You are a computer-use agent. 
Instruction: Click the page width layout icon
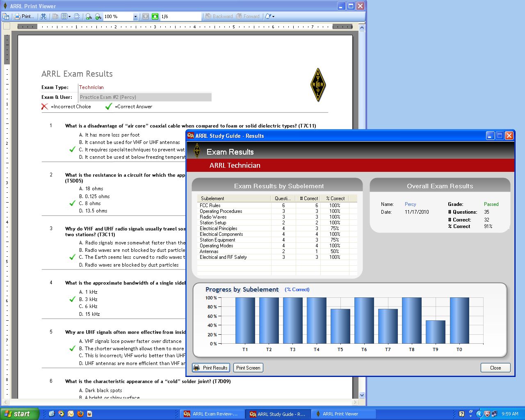(77, 16)
